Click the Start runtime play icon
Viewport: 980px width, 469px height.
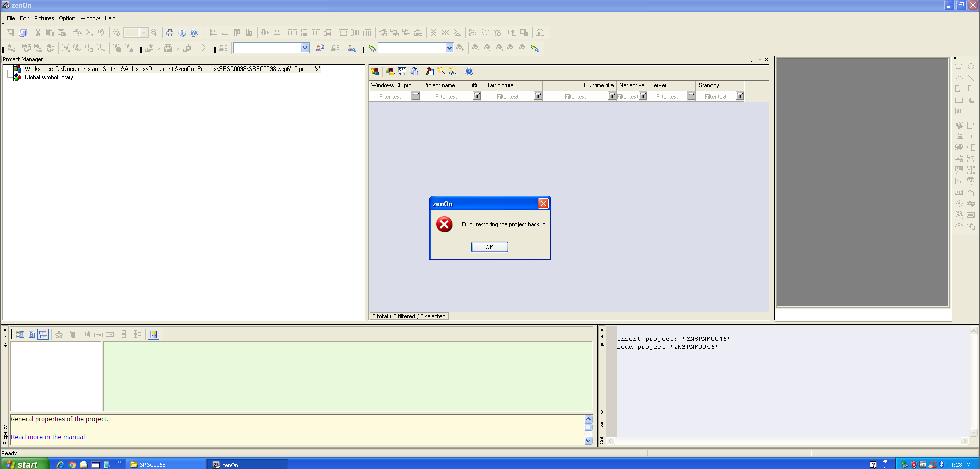[203, 48]
